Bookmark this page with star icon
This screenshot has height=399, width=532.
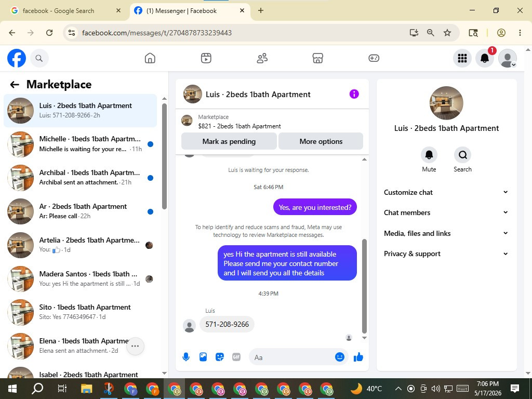coord(447,33)
